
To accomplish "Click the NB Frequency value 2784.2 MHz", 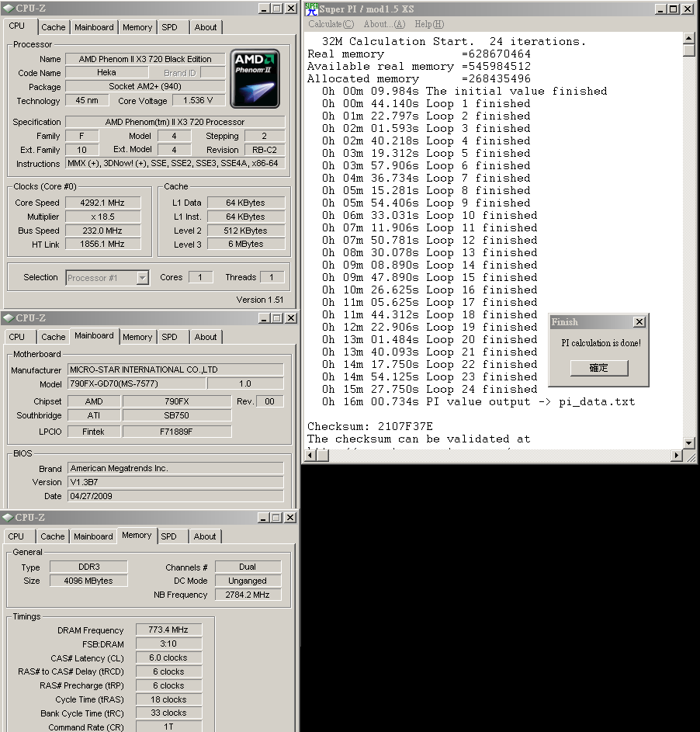I will [248, 595].
